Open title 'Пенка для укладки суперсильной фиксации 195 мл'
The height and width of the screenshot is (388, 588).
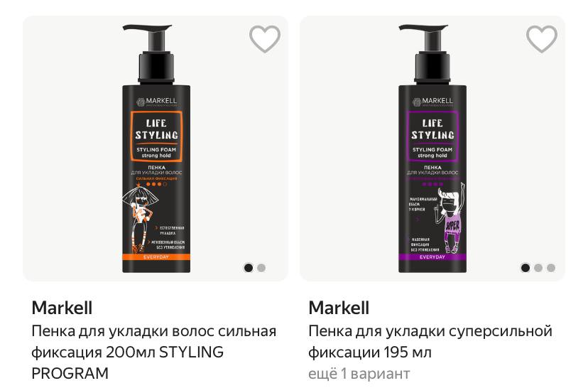click(430, 342)
